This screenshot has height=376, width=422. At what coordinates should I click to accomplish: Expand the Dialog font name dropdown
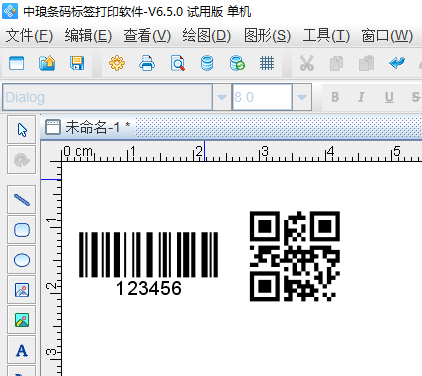pyautogui.click(x=222, y=97)
